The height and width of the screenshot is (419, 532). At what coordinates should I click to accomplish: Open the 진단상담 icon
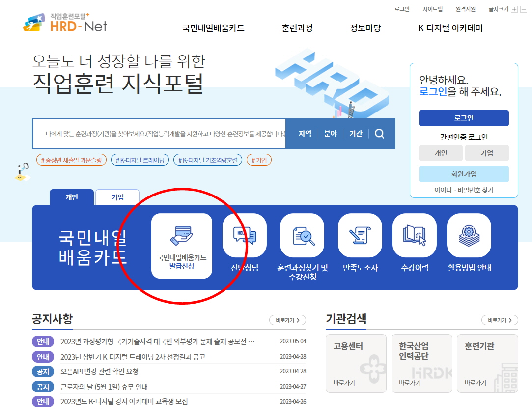(x=245, y=235)
